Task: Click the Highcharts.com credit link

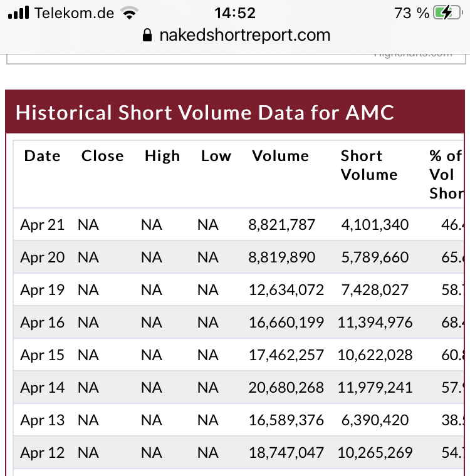Action: coord(412,54)
